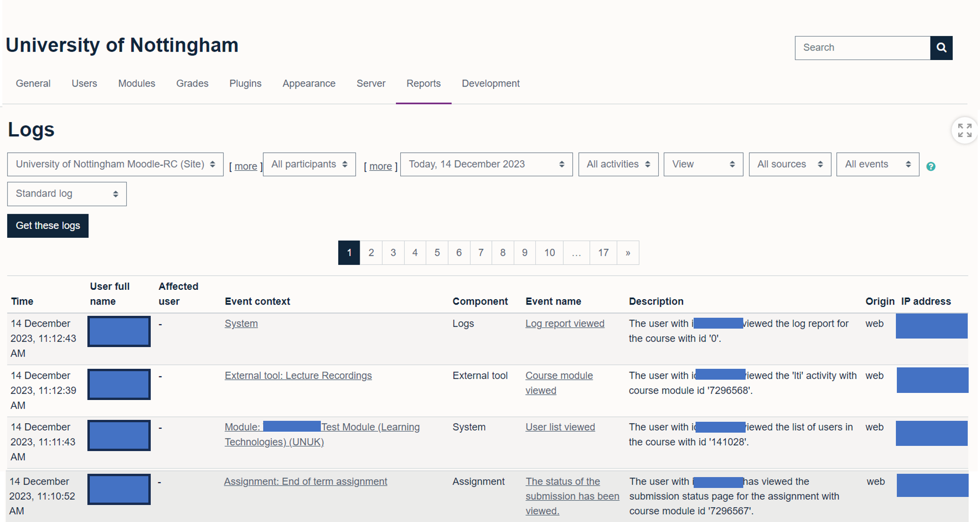Navigate to page 2 of logs
Image resolution: width=980 pixels, height=522 pixels.
[x=371, y=252]
